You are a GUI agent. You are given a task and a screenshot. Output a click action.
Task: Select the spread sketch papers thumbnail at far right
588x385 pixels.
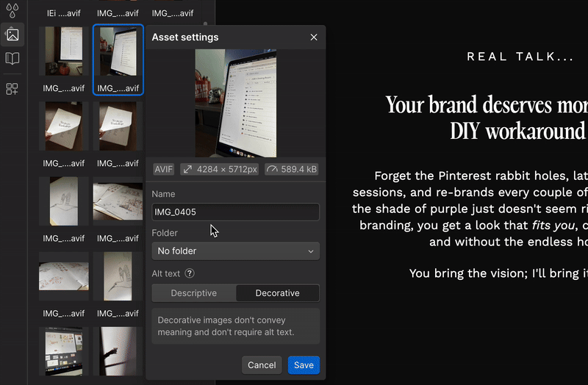tap(118, 201)
